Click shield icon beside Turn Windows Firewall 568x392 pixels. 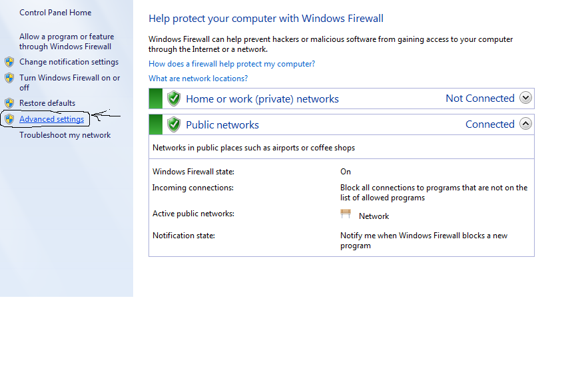coord(9,78)
